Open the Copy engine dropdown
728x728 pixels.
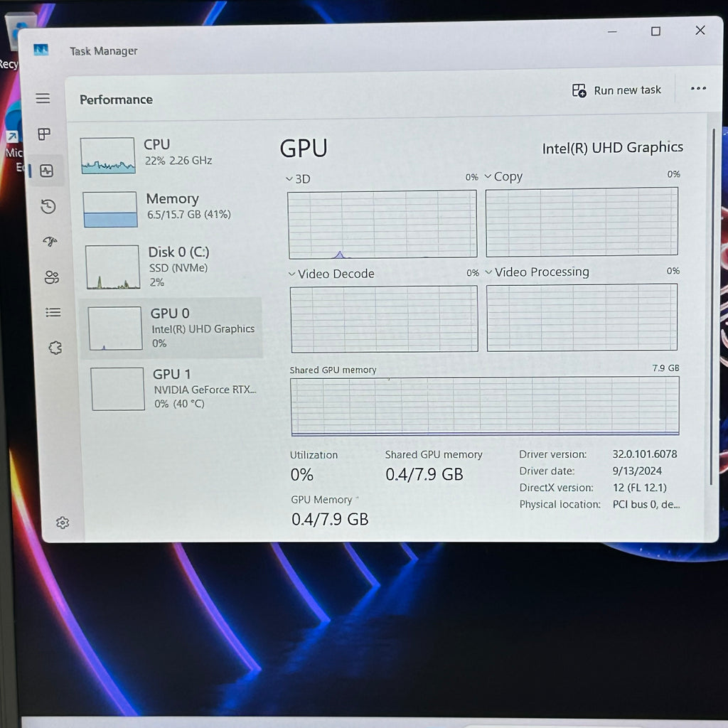click(x=488, y=176)
